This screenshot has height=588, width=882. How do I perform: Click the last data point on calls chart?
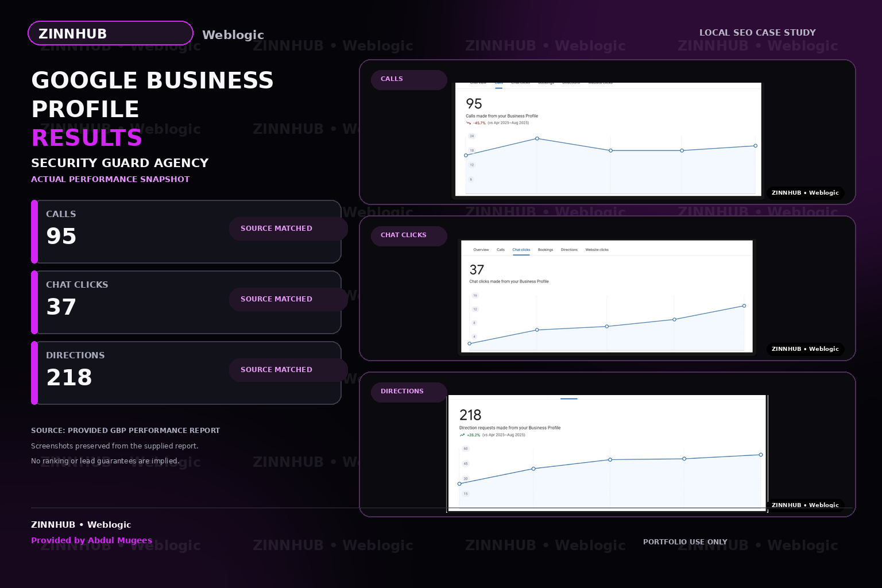point(755,146)
